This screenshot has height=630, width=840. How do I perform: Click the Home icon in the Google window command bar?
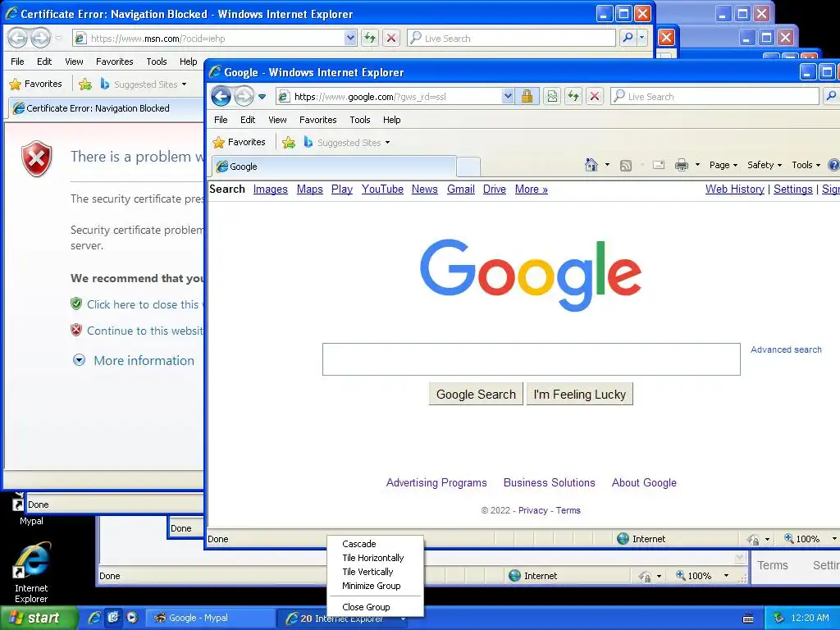point(591,165)
